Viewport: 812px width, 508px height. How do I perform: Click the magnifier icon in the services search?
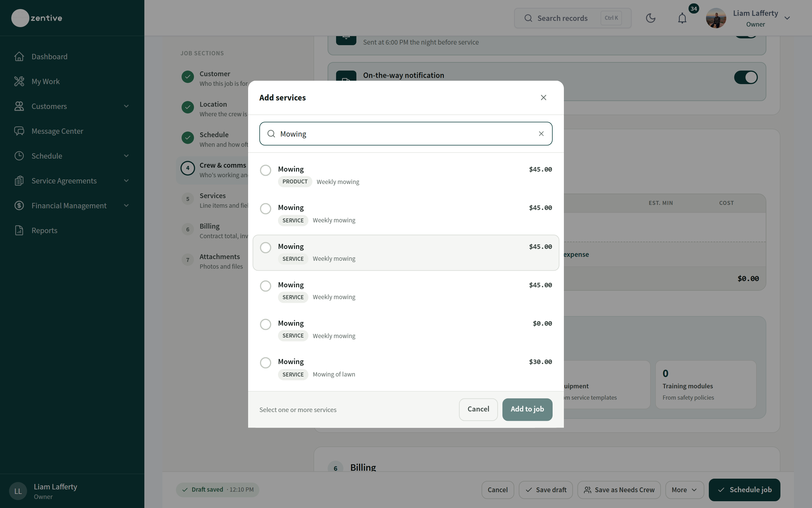(x=271, y=134)
